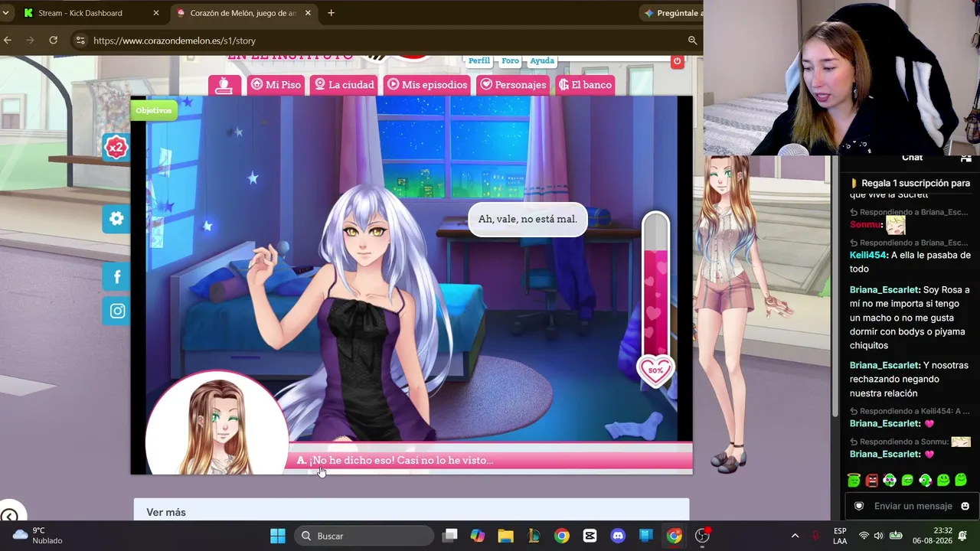The image size is (980, 551).
Task: Open the Foro link
Action: (x=510, y=60)
